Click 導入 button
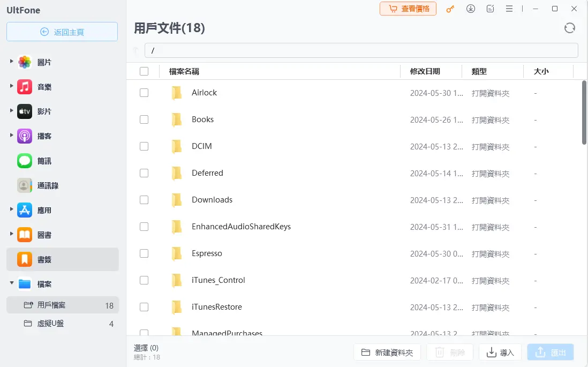588x367 pixels. 500,353
